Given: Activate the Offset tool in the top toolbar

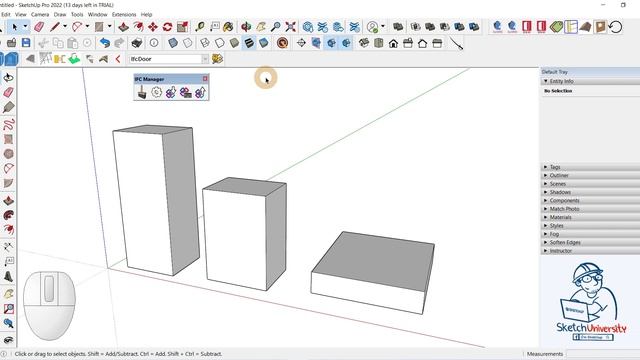Looking at the screenshot, I should (138, 27).
